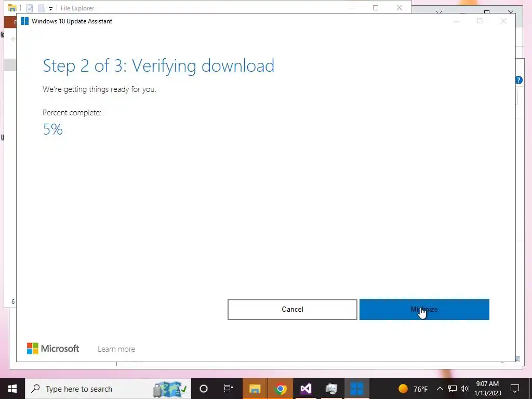Close the File Explorer window
This screenshot has height=399, width=532.
400,7
